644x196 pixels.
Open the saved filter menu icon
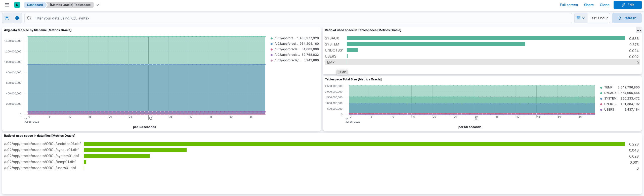7,18
